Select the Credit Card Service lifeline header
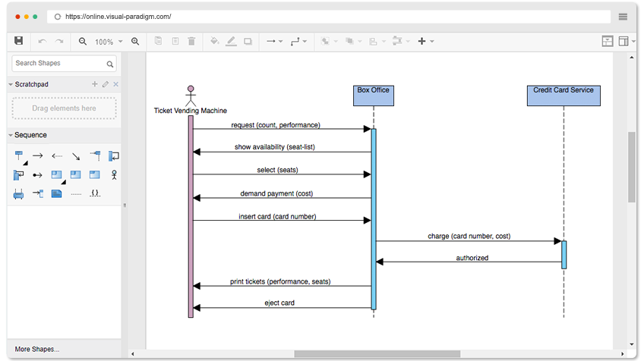 (x=563, y=96)
